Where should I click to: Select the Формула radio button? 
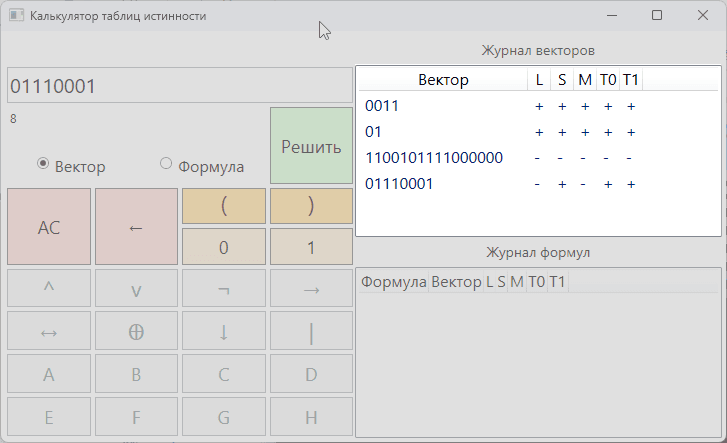click(x=166, y=164)
